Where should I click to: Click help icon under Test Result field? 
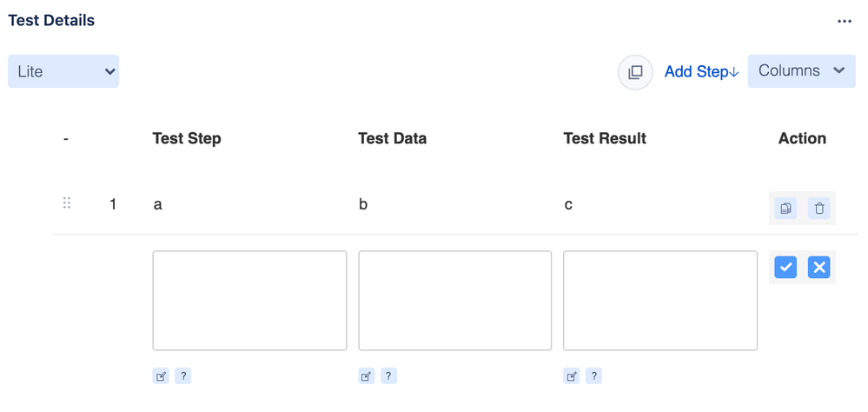pos(593,376)
